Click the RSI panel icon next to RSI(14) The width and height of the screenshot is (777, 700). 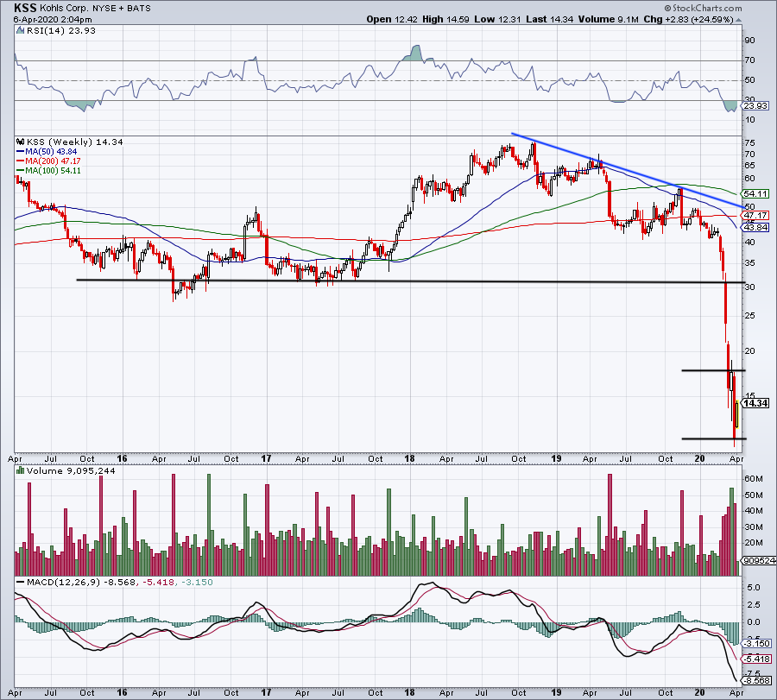coord(21,31)
